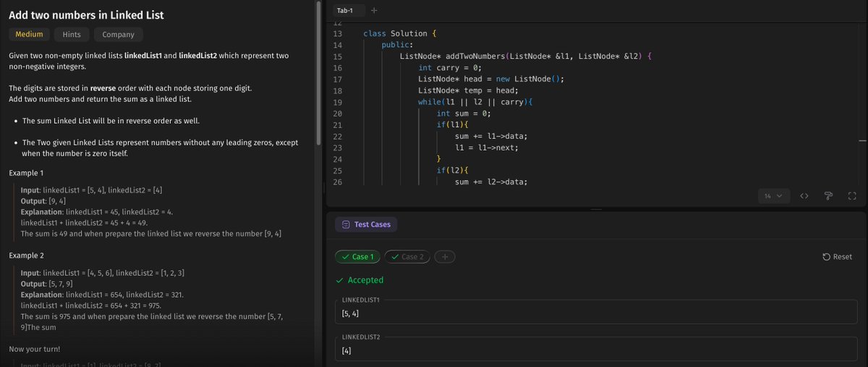
Task: Toggle fullscreen editor with the expand icon
Action: pos(851,196)
